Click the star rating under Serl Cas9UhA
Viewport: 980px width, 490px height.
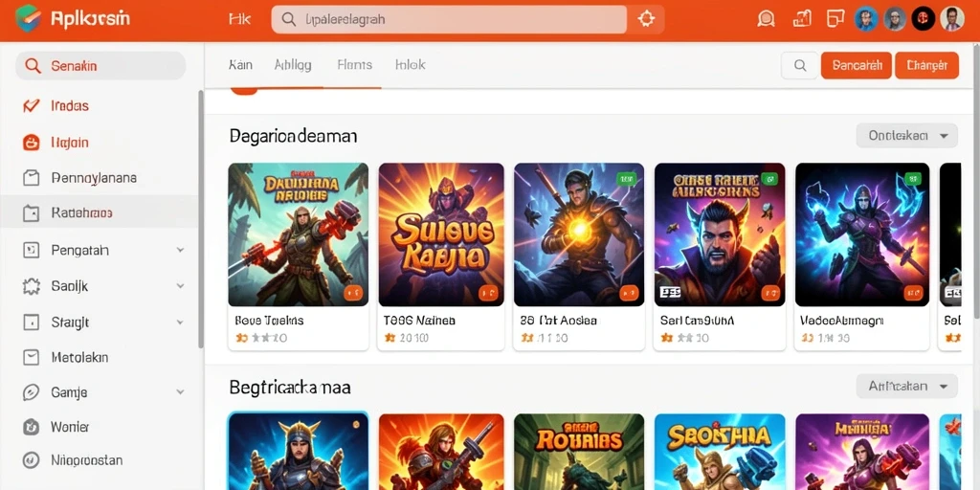(684, 338)
